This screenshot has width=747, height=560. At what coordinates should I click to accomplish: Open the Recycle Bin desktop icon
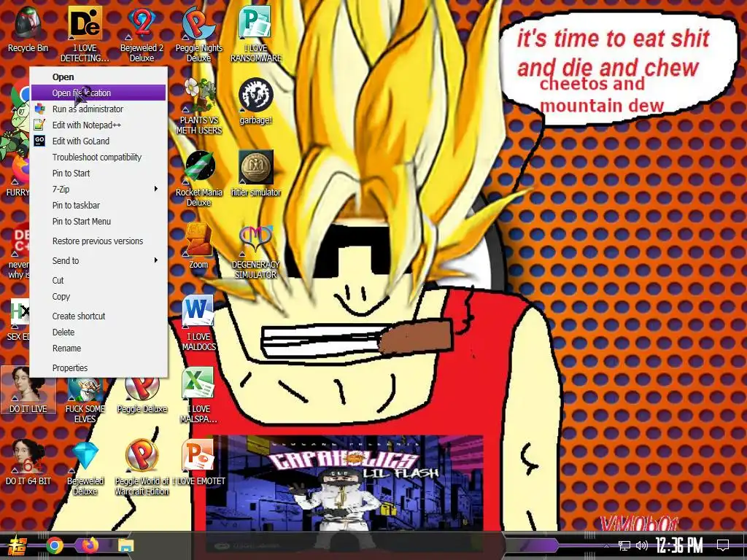coord(28,28)
